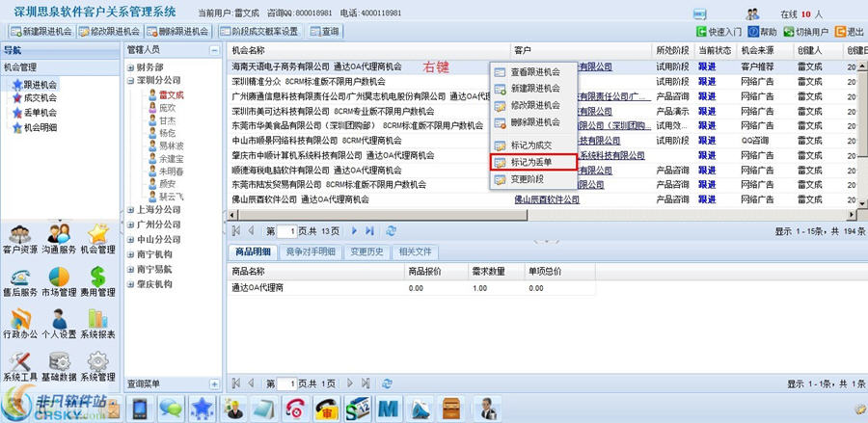Image resolution: width=868 pixels, height=423 pixels.
Task: Click 切换用户 to switch user
Action: click(x=806, y=32)
